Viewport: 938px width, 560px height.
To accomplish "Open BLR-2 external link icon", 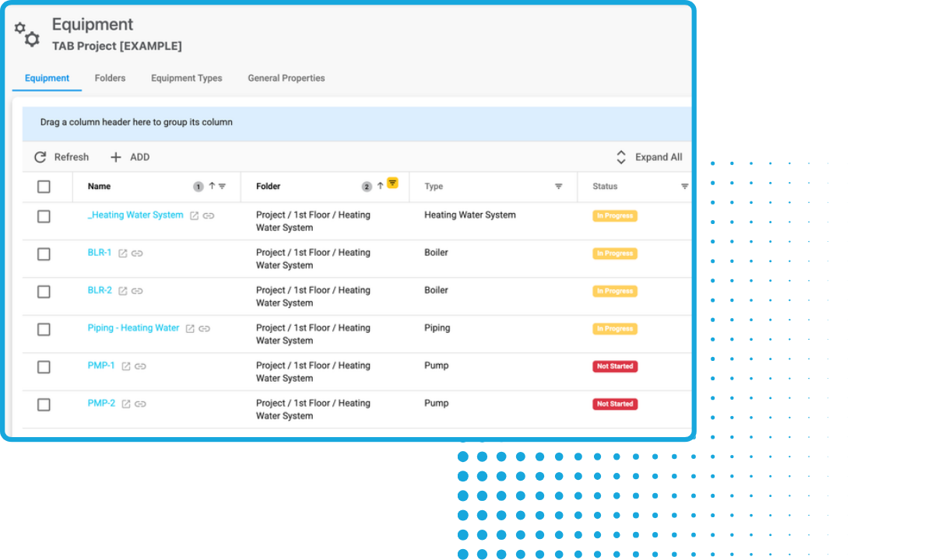I will coord(123,291).
